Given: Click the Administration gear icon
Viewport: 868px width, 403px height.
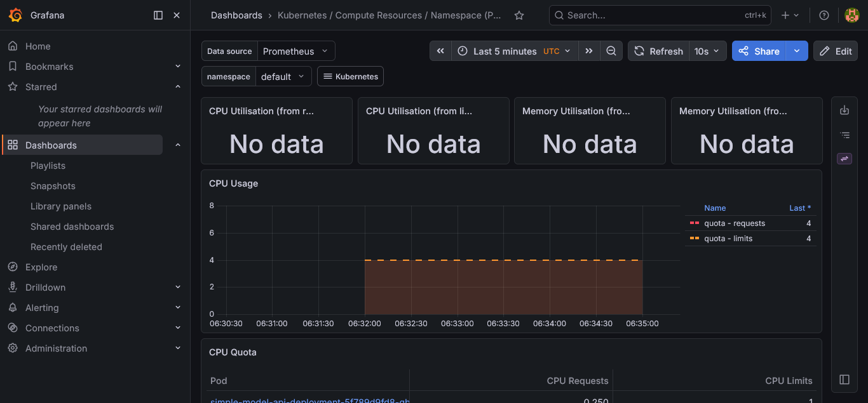Looking at the screenshot, I should click(13, 348).
